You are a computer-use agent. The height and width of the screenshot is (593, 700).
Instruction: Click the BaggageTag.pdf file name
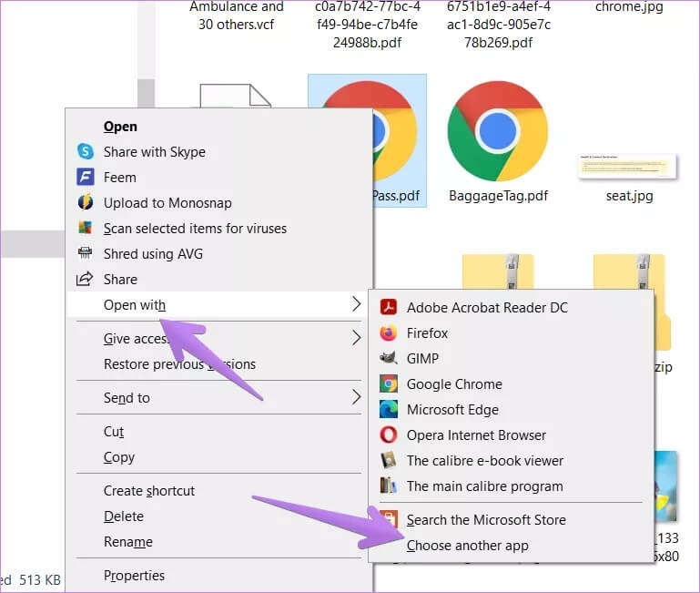(x=498, y=196)
